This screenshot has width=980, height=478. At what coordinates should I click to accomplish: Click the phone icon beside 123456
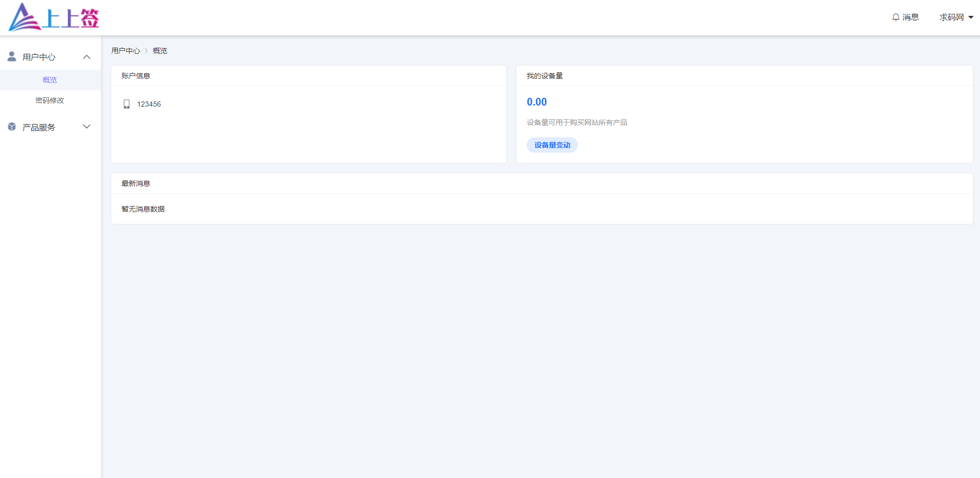127,104
